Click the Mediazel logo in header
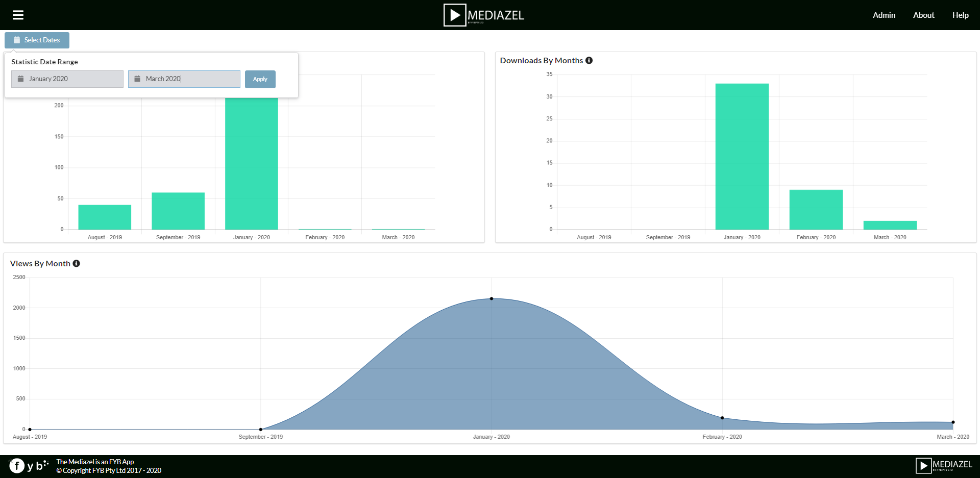The image size is (980, 478). [x=483, y=15]
